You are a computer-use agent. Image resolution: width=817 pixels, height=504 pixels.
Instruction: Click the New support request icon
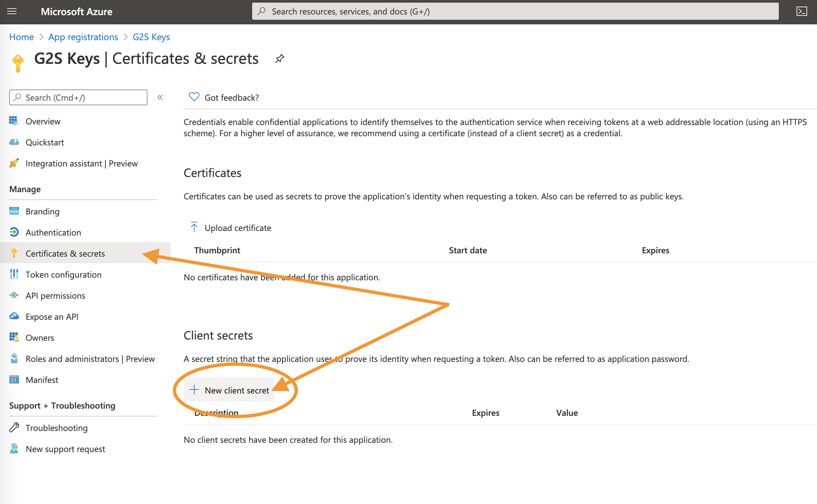tap(14, 449)
